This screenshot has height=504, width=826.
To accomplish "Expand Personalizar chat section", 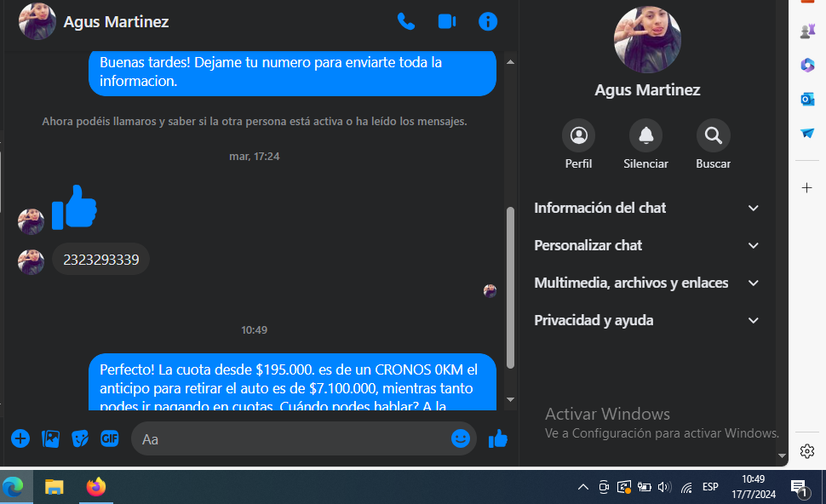I will click(647, 245).
